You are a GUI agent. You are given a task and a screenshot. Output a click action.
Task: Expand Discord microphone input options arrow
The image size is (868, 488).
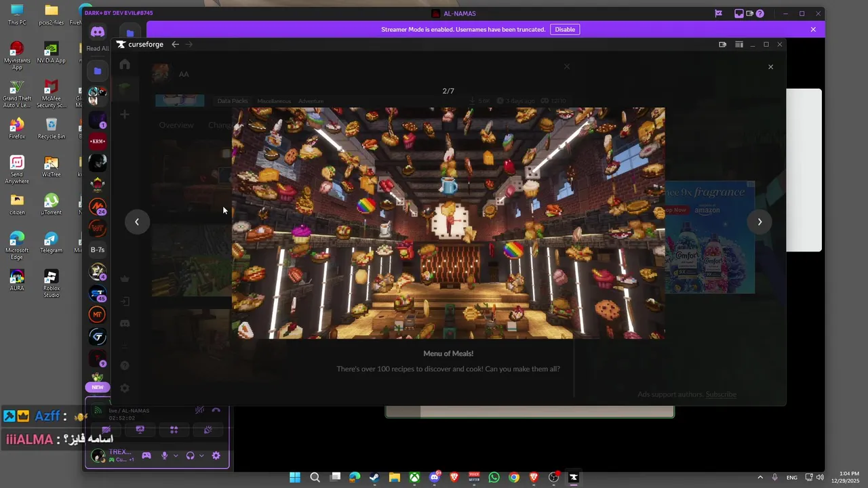(176, 455)
